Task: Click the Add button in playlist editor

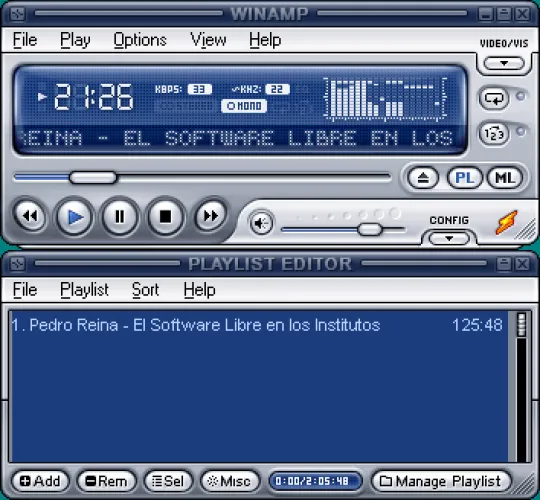Action: pyautogui.click(x=40, y=481)
